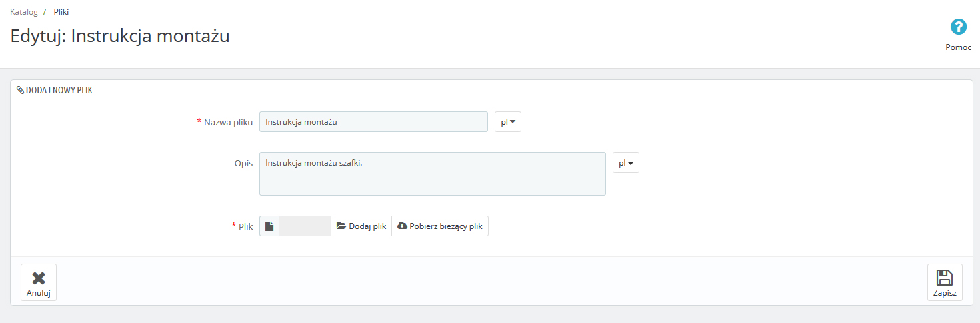Viewport: 980px width, 323px height.
Task: Click cloud download icon for current file
Action: coord(402,226)
